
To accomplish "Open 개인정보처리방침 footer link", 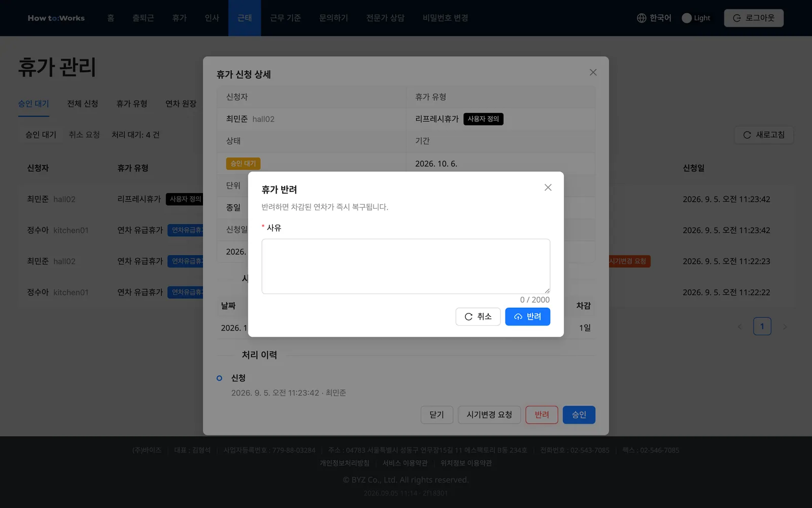I will [x=345, y=463].
